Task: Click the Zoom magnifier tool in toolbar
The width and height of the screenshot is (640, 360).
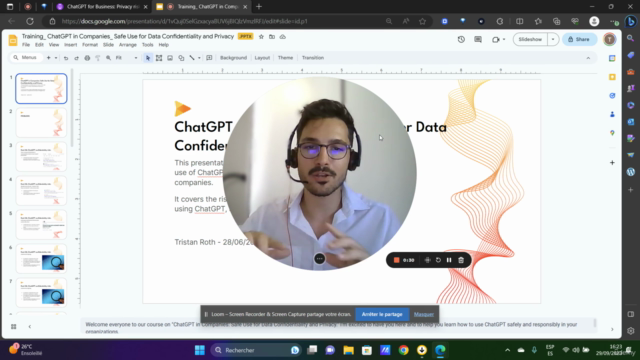Action: point(109,58)
